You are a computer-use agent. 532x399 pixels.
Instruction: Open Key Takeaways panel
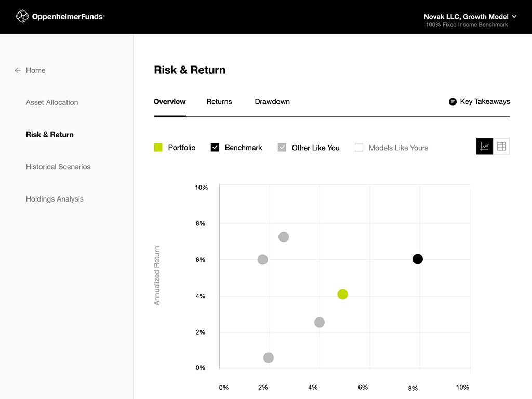[485, 102]
